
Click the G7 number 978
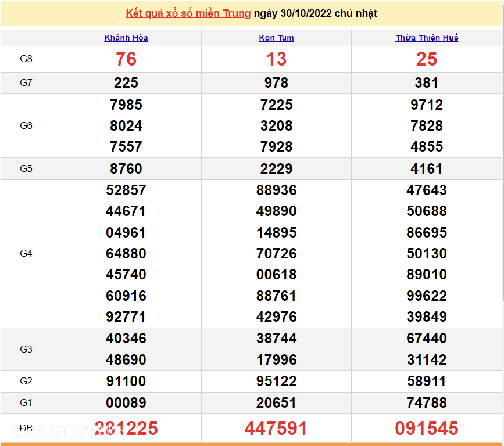(x=276, y=83)
